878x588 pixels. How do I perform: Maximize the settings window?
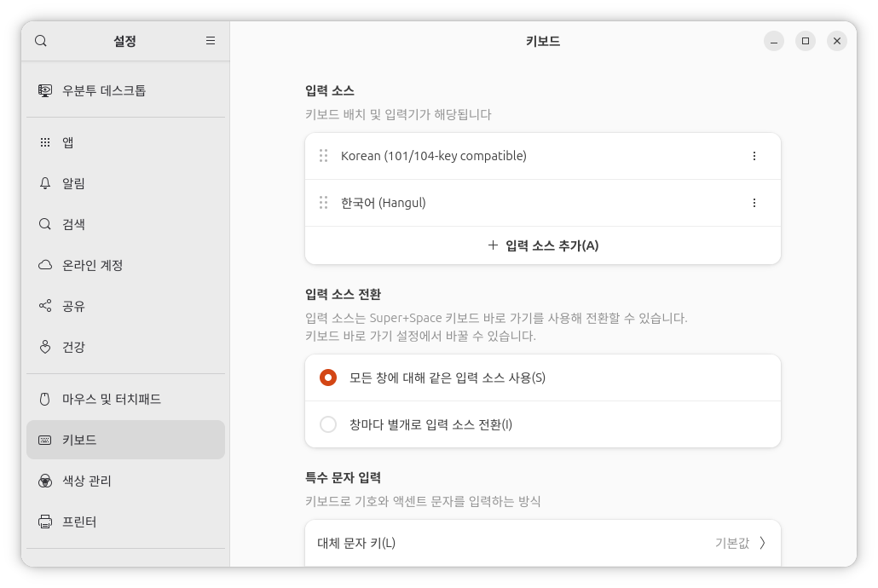[x=805, y=41]
